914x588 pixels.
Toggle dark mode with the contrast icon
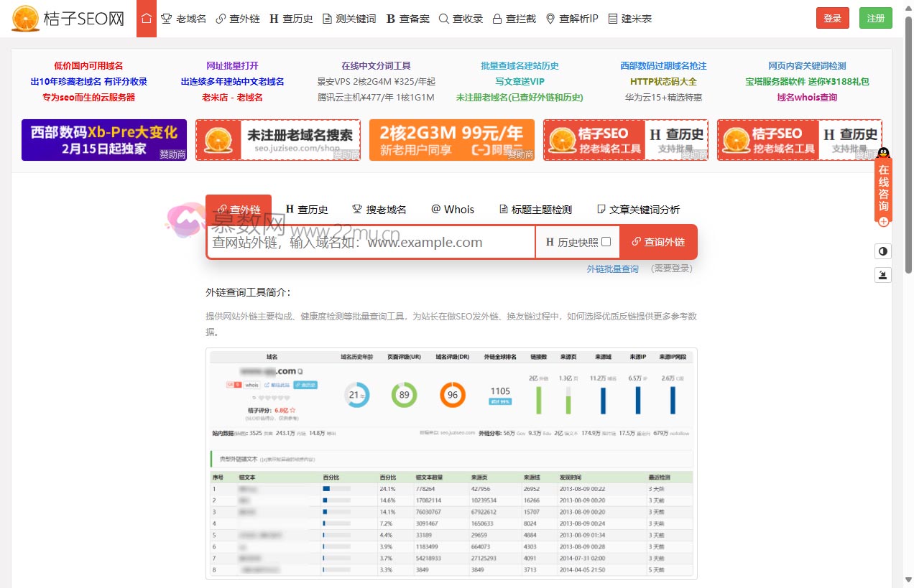(x=883, y=251)
